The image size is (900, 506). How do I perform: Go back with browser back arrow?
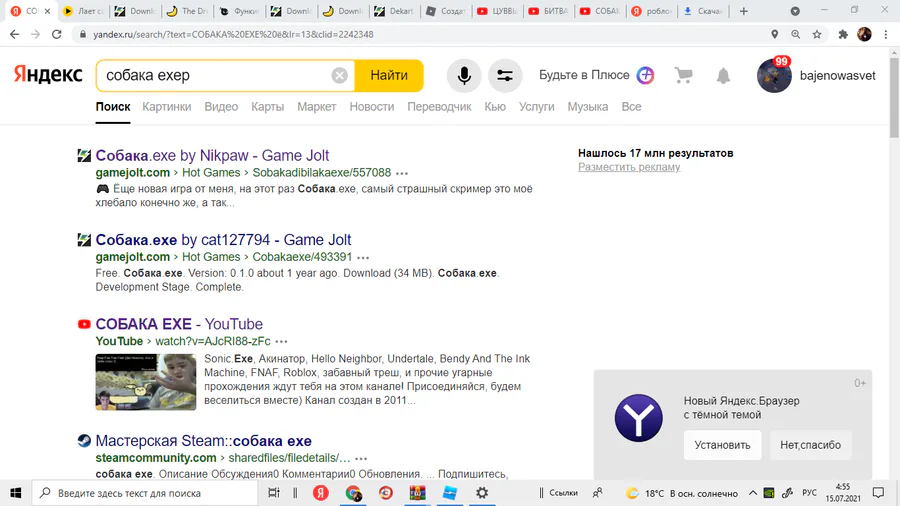[14, 34]
